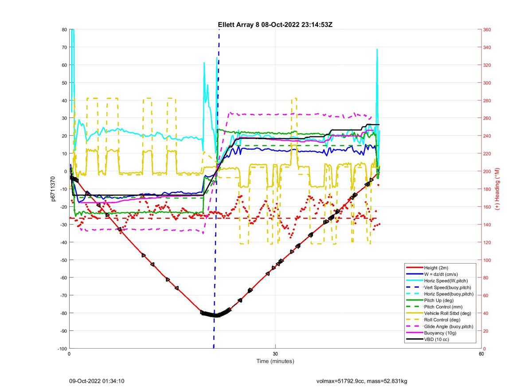Click the footer timestamp "09-Oct-2022 01:34:10"
This screenshot has width=532, height=392.
pos(97,381)
